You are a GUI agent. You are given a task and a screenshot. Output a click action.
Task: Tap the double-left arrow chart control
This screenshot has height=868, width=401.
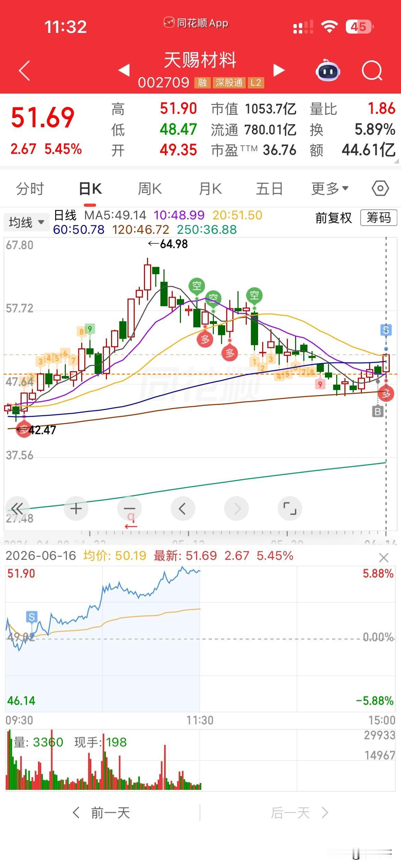[17, 508]
